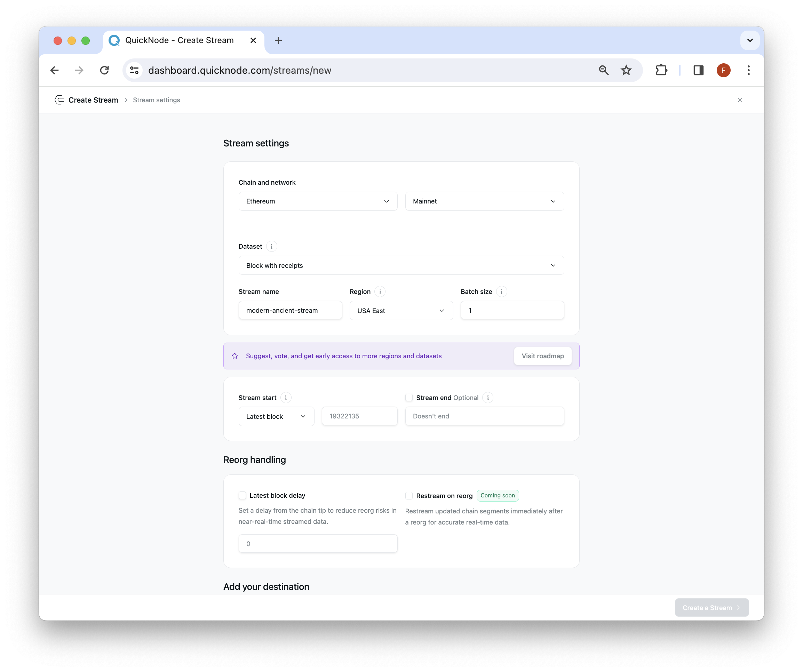The image size is (803, 672).
Task: Open the Mainnet network dropdown
Action: click(484, 201)
